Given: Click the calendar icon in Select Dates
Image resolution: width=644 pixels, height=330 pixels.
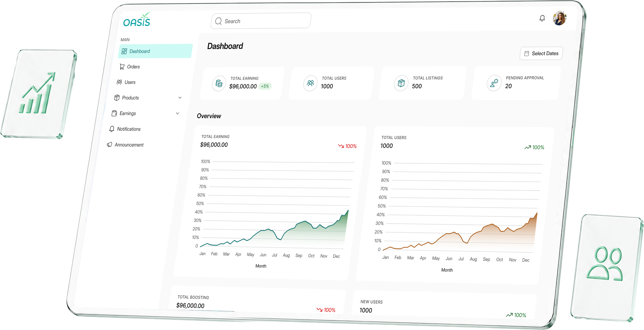Looking at the screenshot, I should click(x=527, y=54).
